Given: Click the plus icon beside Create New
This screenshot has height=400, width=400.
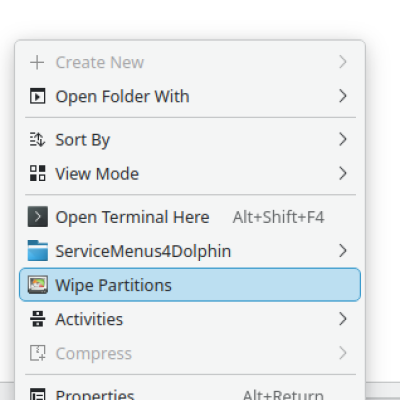Looking at the screenshot, I should 37,62.
